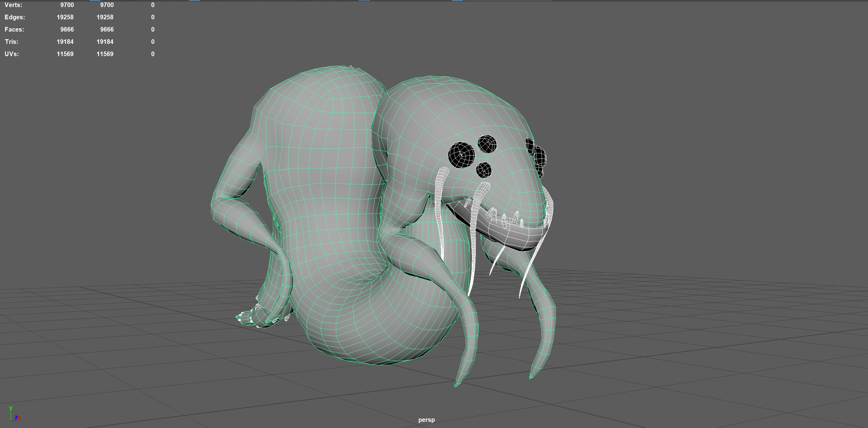Select the largest black eye sphere

tap(461, 155)
